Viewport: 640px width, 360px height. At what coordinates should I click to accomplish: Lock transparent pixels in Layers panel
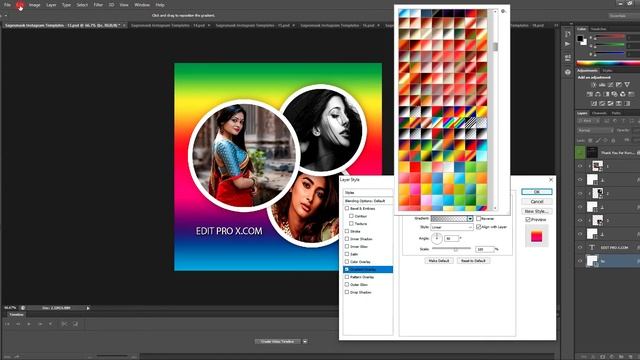tap(590, 140)
